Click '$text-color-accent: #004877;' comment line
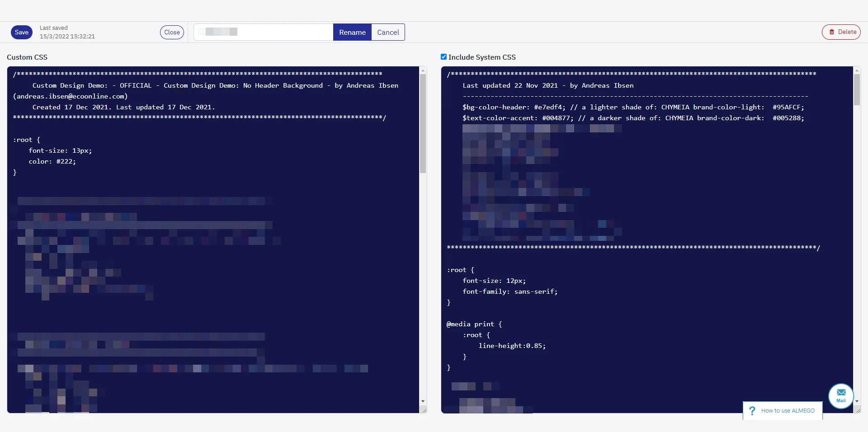The image size is (868, 432). point(633,118)
